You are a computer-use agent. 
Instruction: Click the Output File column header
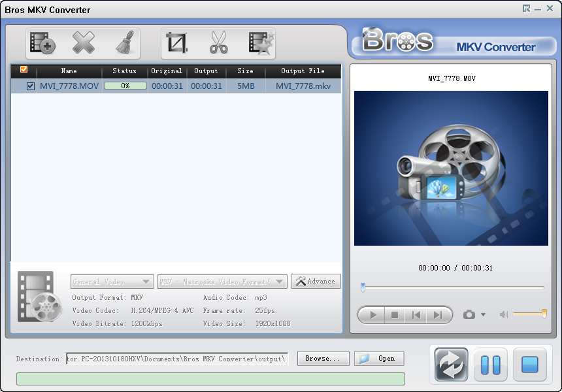coord(303,71)
